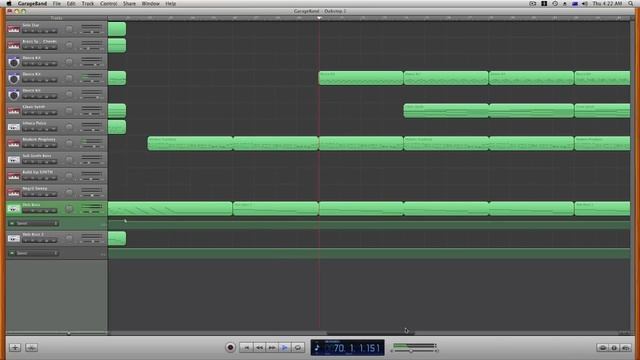Open the media browser button

coord(626,348)
